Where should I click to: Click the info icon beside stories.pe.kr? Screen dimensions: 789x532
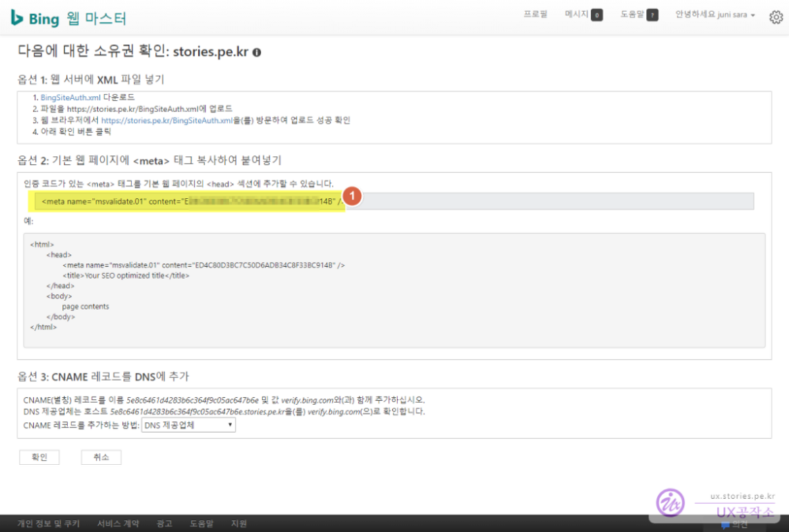click(257, 53)
